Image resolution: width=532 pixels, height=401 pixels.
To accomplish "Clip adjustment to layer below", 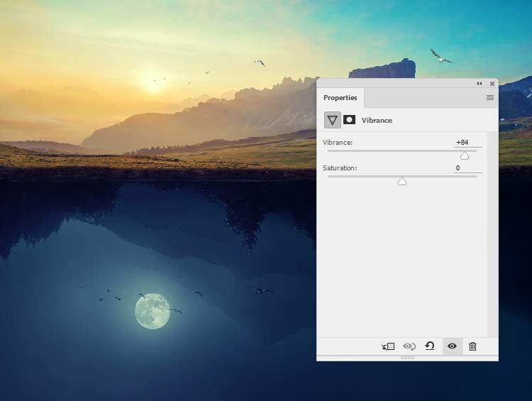I will click(388, 346).
